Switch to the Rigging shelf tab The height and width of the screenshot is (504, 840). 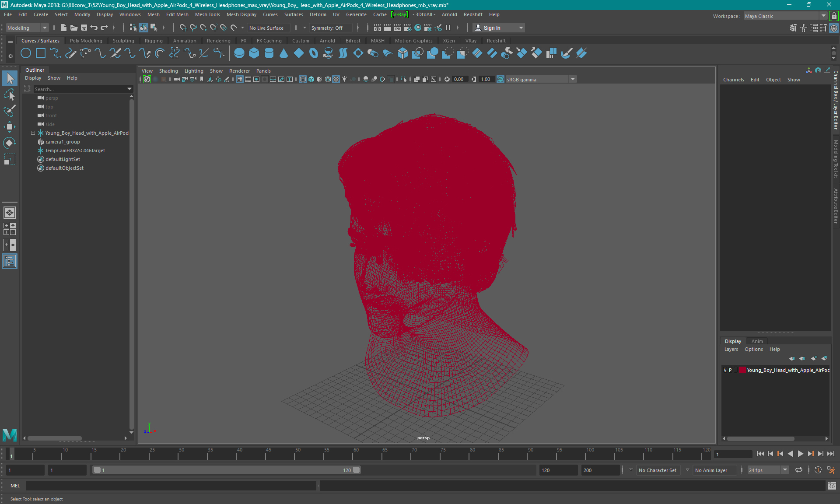pyautogui.click(x=154, y=41)
